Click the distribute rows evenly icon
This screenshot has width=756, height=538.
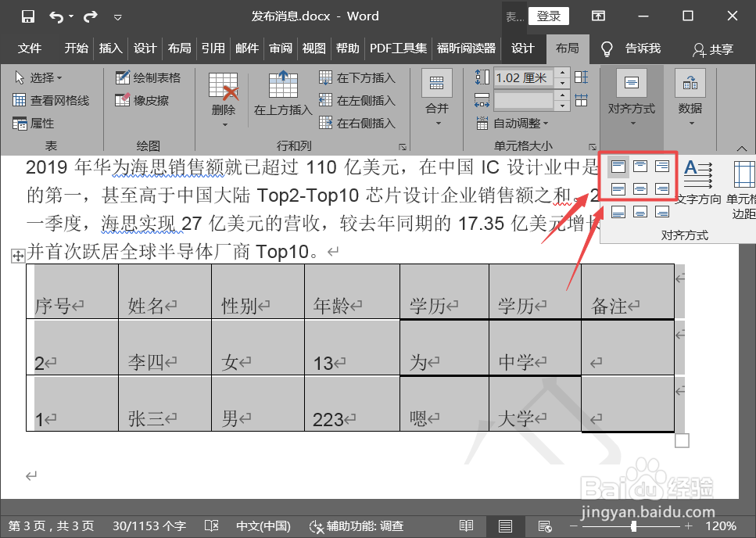[582, 77]
